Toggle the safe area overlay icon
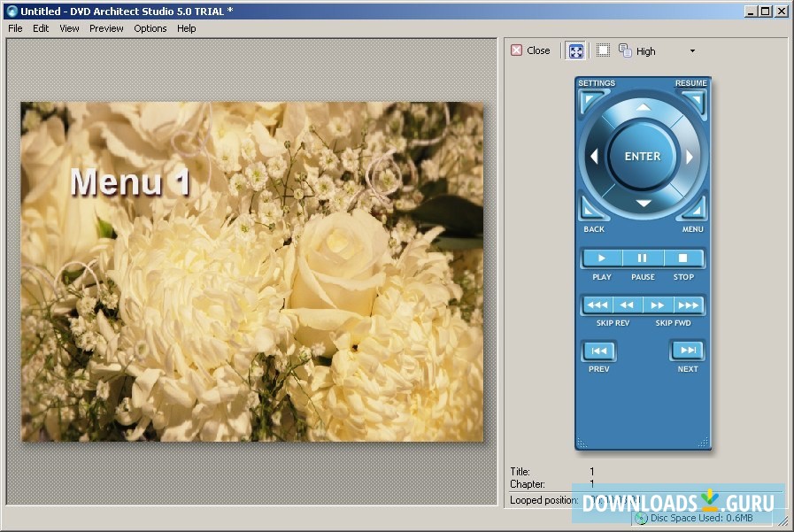Viewport: 794px width, 532px height. [x=604, y=50]
